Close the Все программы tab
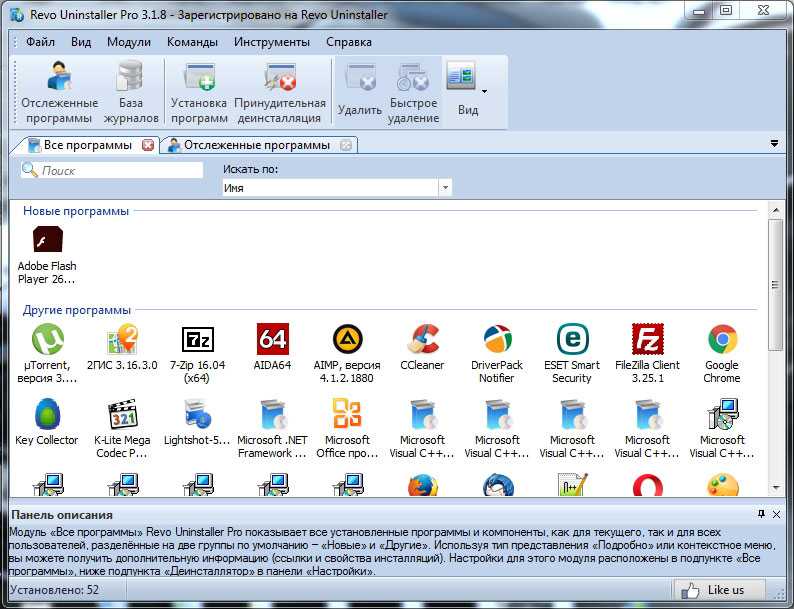 tap(148, 145)
